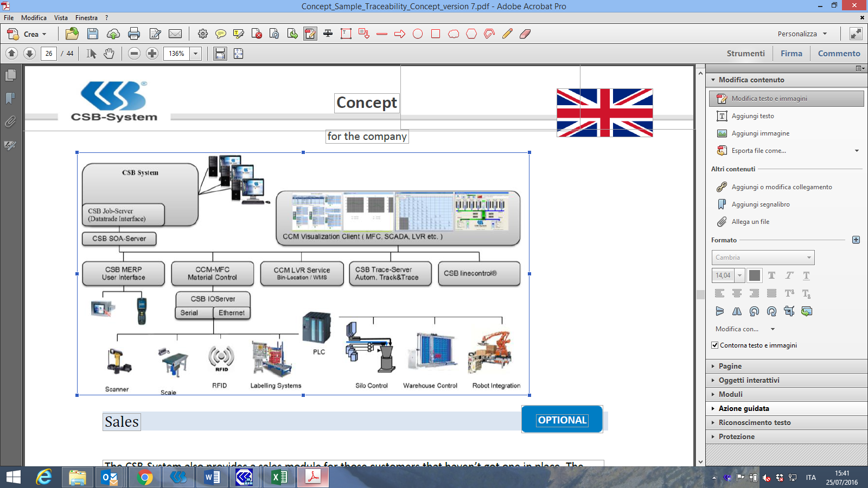The image size is (868, 488).
Task: Go to previous page arrow
Action: [x=12, y=53]
